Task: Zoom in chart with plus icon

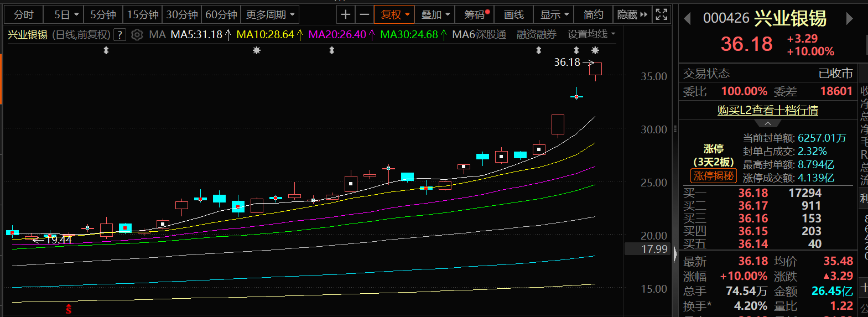Action: (346, 14)
